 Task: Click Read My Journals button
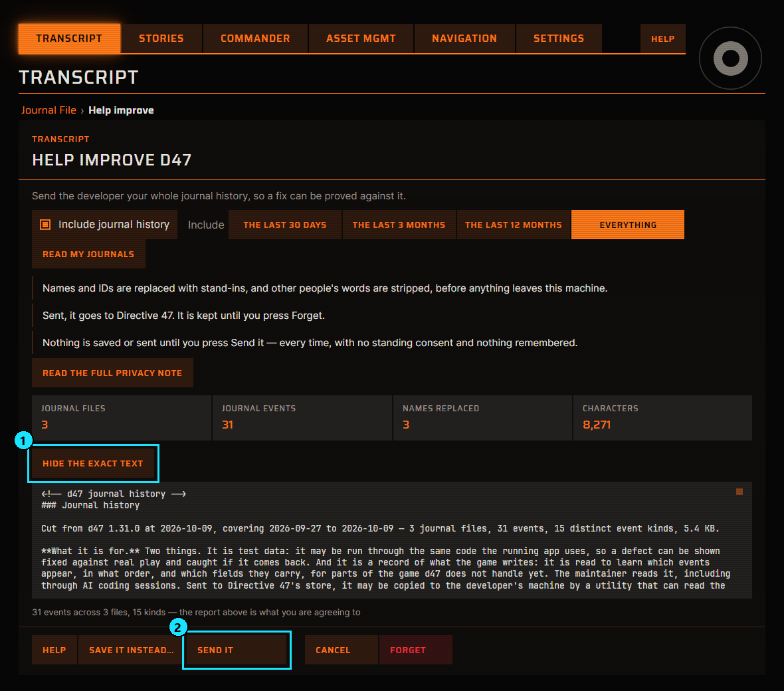pyautogui.click(x=88, y=254)
